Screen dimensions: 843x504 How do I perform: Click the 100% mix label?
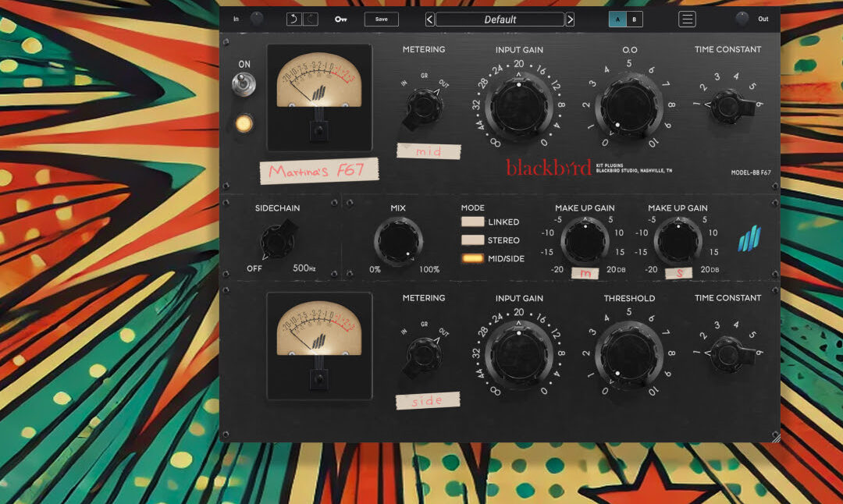tap(429, 270)
